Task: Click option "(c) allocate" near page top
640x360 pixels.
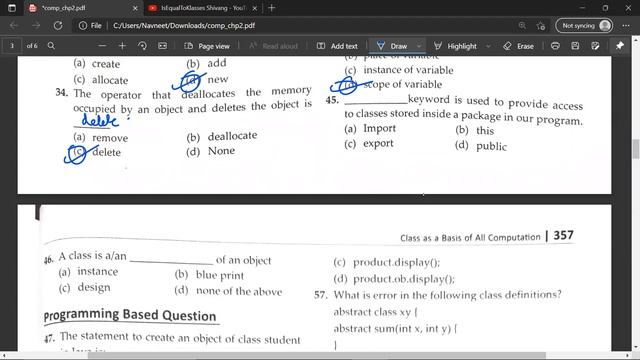Action: tap(101, 80)
